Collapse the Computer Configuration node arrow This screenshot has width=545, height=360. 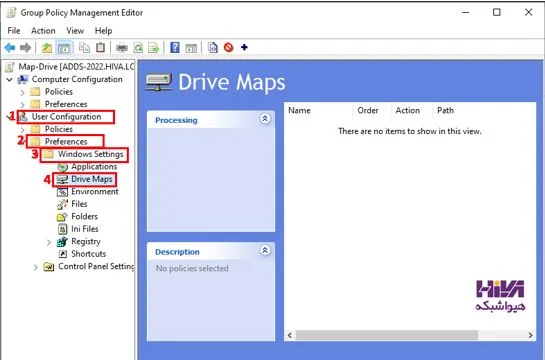pos(10,80)
